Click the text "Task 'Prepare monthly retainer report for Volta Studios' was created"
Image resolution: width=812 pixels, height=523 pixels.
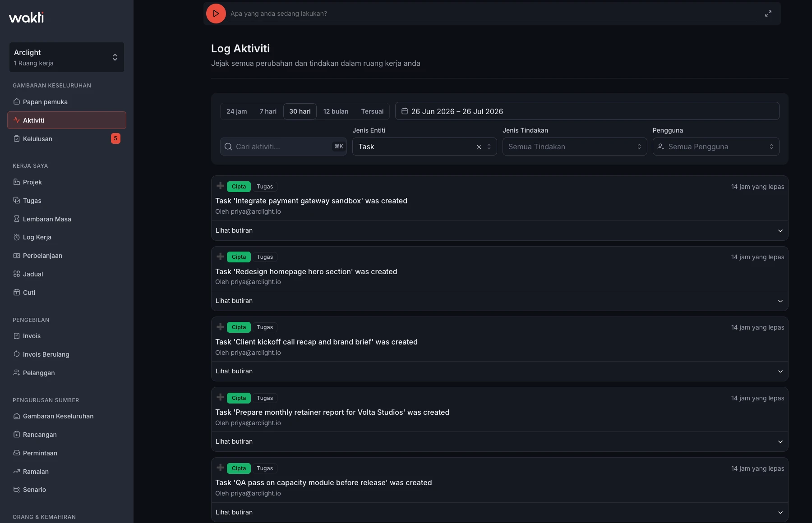coord(332,412)
